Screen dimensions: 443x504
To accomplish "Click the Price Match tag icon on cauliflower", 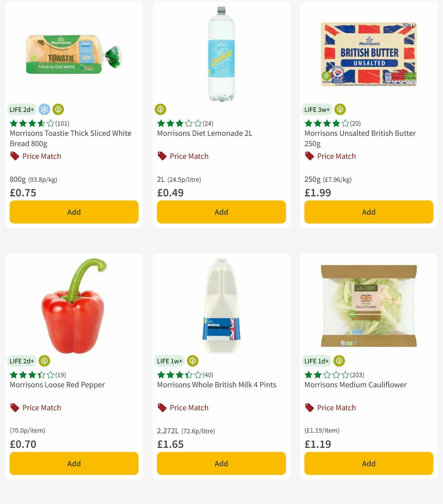I will tap(309, 408).
